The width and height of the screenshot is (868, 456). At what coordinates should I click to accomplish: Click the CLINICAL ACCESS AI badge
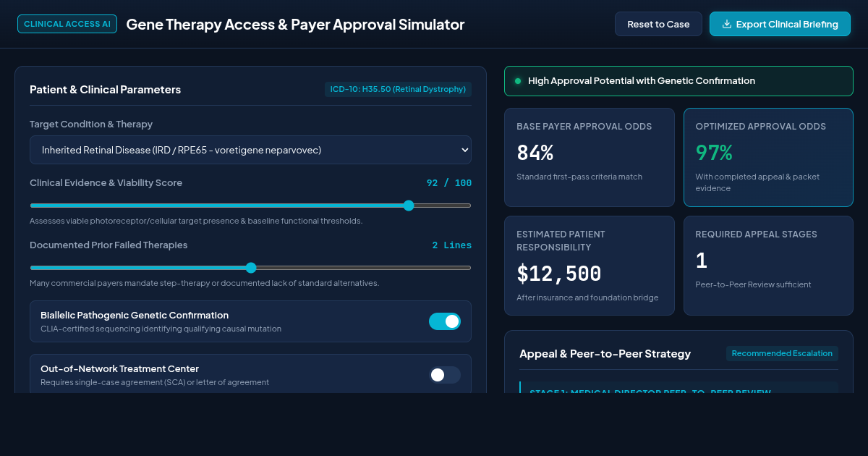click(67, 24)
